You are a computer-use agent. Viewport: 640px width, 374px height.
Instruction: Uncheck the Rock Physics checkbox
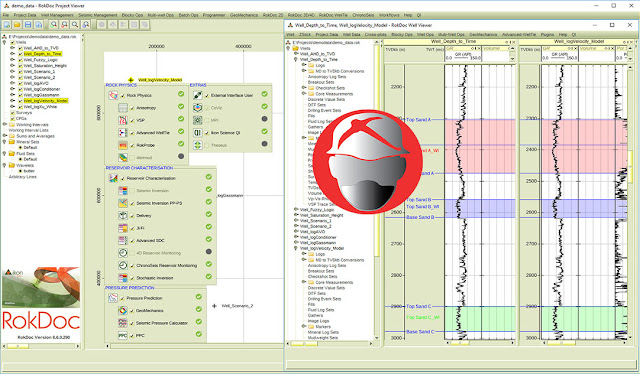tap(123, 96)
